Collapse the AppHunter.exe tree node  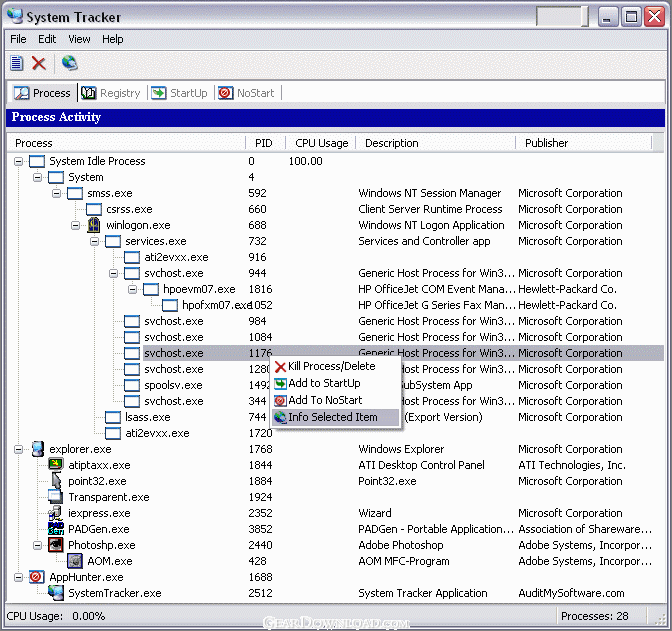pyautogui.click(x=18, y=577)
